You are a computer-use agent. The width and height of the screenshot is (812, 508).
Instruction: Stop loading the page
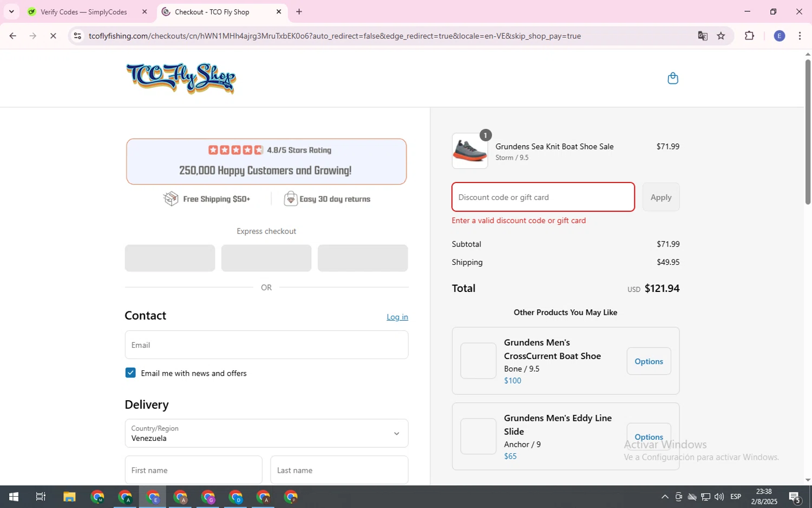[53, 36]
